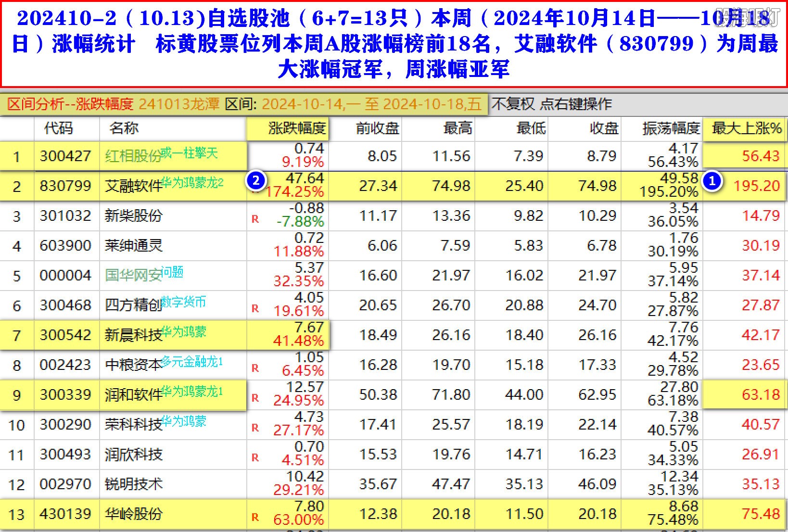The height and width of the screenshot is (532, 788).
Task: Click high price 71.80 of 润和软件
Action: click(451, 395)
